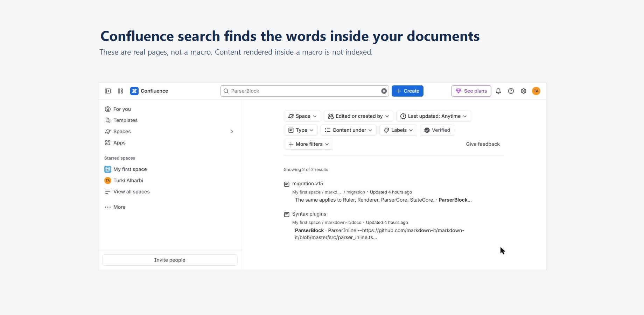Open Content under filter dropdown
Viewport: 644px width, 315px height.
tap(349, 130)
